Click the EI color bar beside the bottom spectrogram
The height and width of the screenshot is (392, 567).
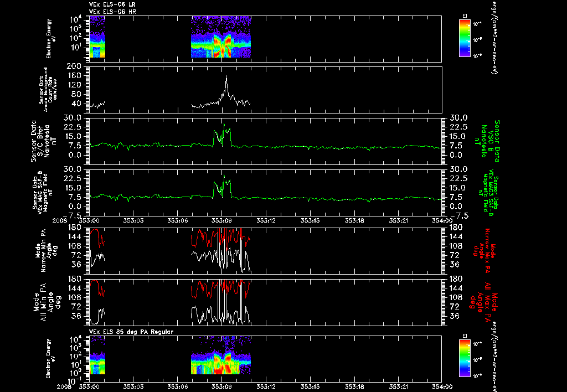[x=465, y=358]
